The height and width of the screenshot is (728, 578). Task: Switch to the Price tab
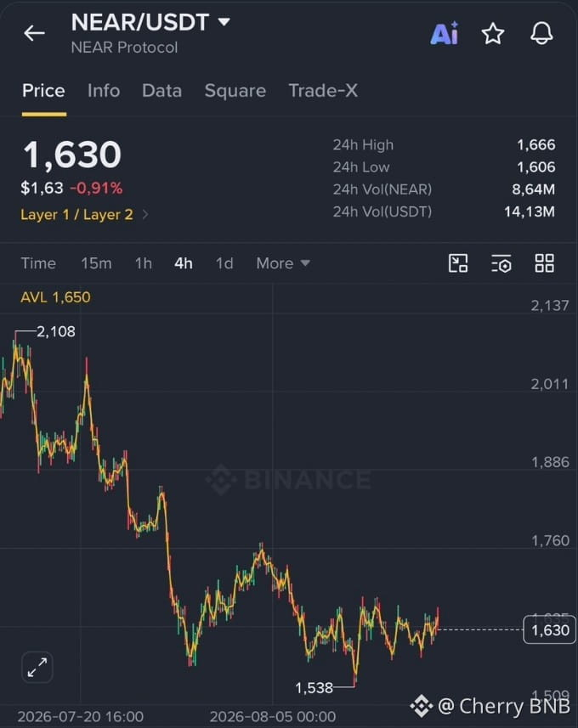pyautogui.click(x=43, y=91)
